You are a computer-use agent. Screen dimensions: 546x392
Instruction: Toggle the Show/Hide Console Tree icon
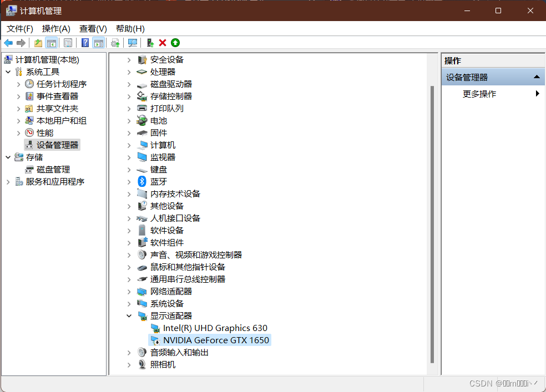[51, 43]
